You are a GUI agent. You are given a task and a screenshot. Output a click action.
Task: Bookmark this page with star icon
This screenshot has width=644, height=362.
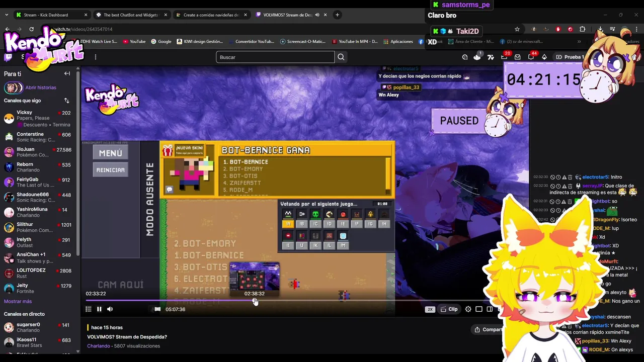click(x=517, y=29)
